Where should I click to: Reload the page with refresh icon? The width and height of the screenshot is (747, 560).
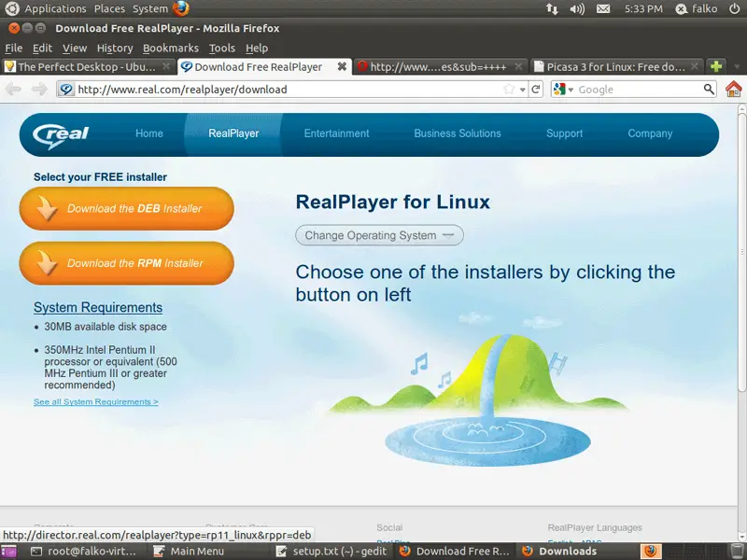[x=536, y=89]
